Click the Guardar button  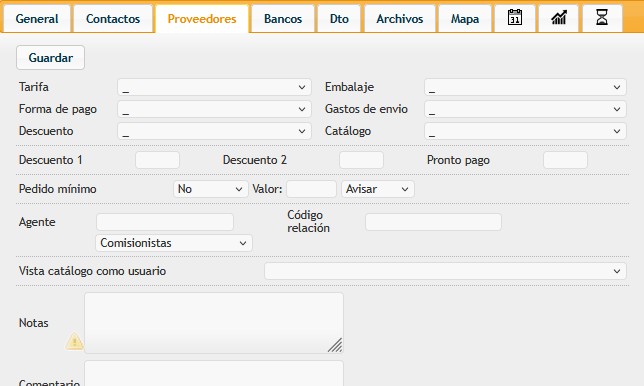(51, 57)
